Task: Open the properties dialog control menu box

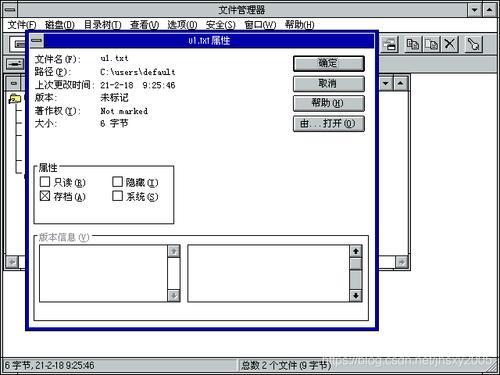Action: click(x=37, y=41)
